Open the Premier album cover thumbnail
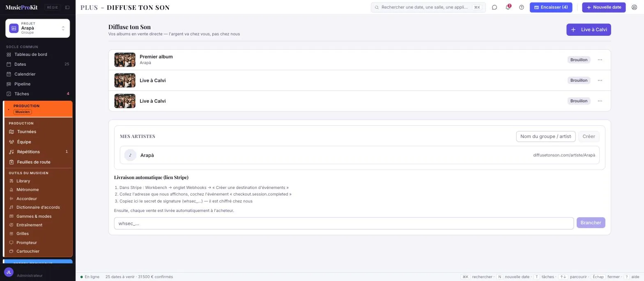 125,60
